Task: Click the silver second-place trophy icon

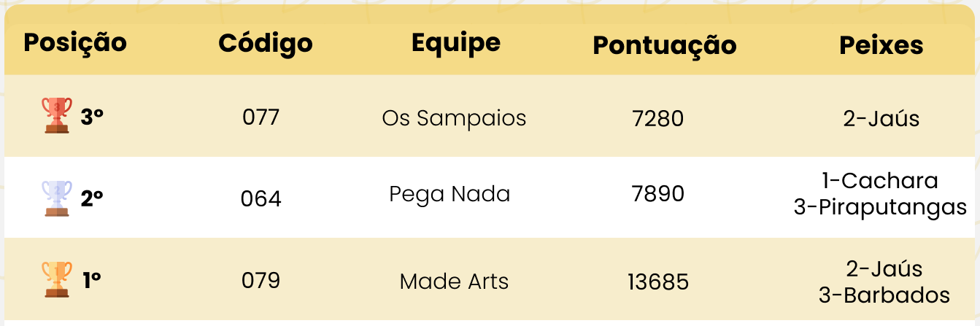Action: (57, 198)
